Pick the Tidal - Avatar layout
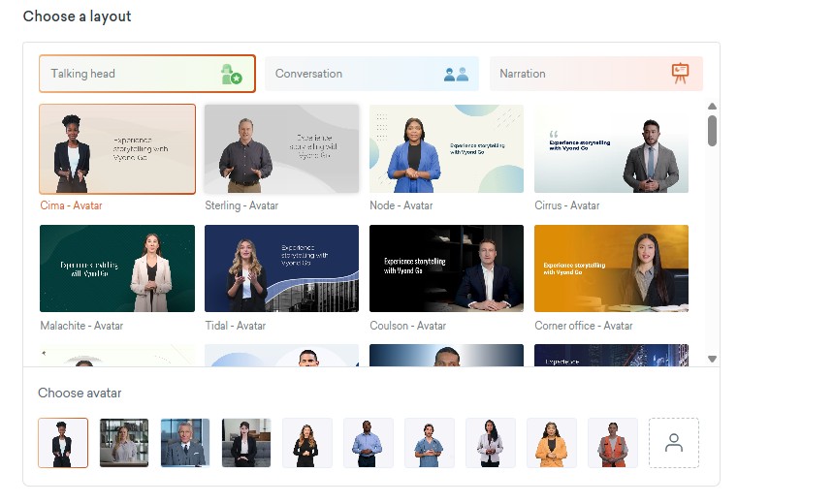 (x=281, y=268)
